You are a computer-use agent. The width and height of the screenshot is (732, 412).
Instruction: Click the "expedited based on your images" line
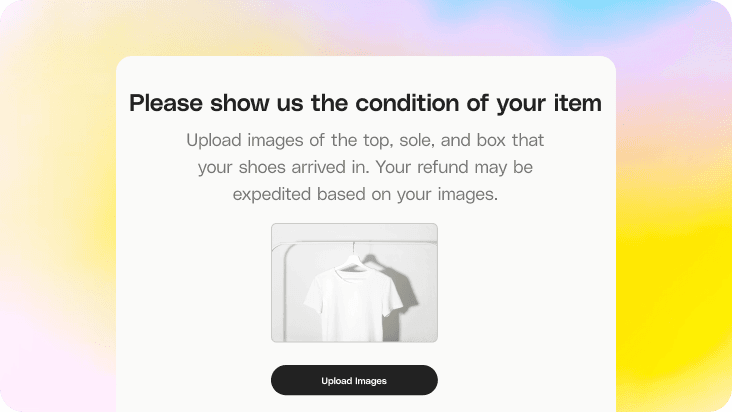coord(365,194)
